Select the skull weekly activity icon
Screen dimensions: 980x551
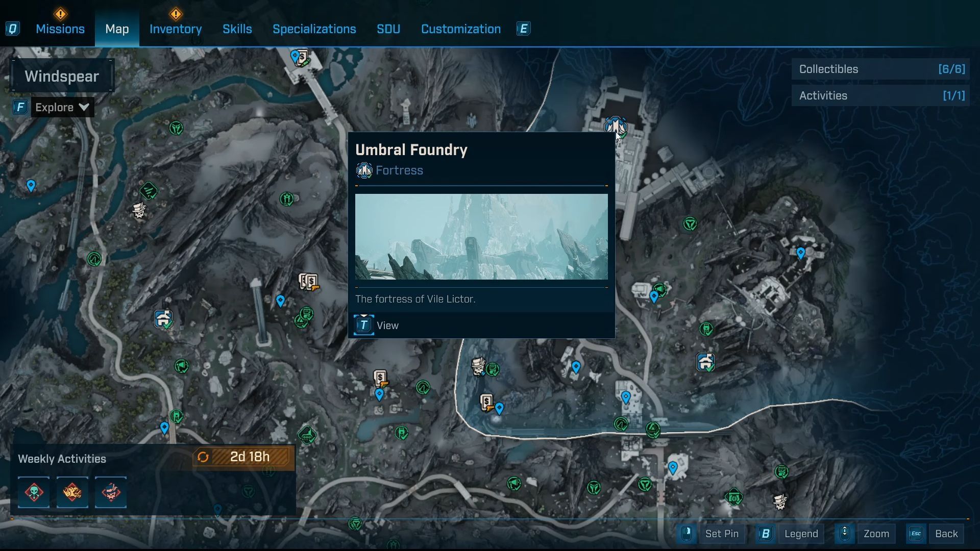(x=34, y=492)
